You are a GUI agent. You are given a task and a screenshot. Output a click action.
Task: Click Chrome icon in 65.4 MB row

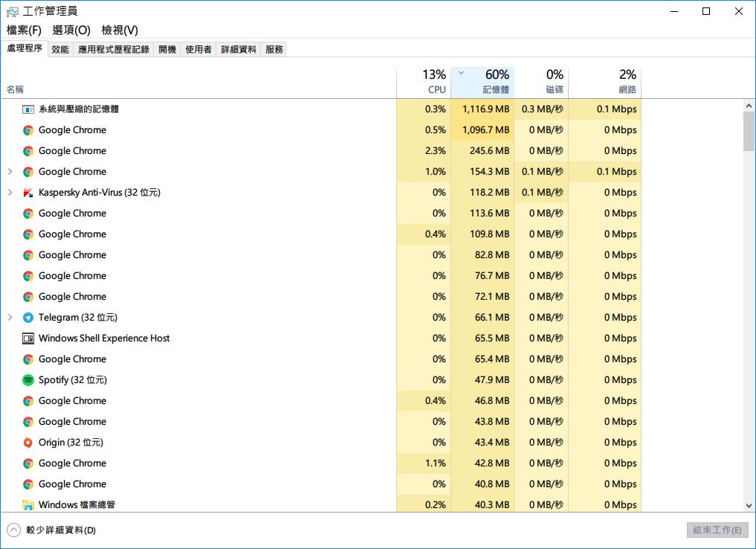pyautogui.click(x=28, y=359)
